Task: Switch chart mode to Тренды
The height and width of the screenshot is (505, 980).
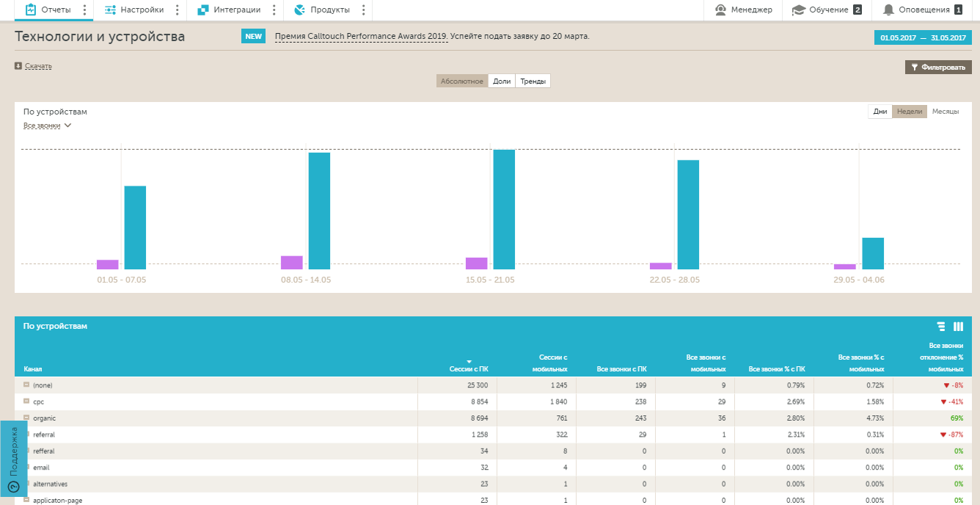Action: [x=533, y=81]
